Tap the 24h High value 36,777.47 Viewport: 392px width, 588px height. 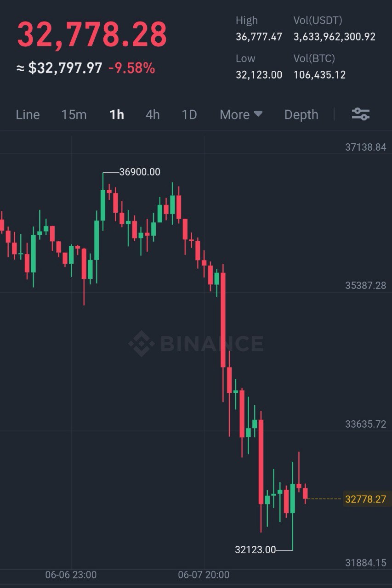259,37
